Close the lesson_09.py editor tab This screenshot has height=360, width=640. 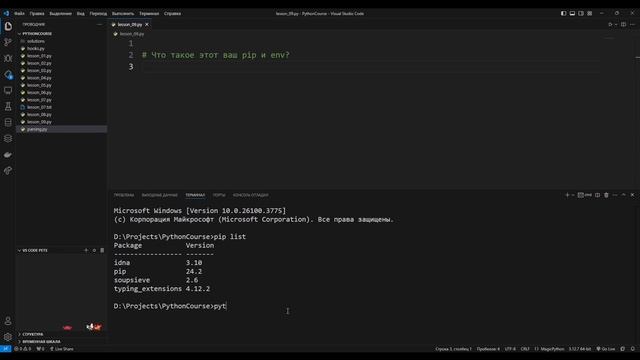[x=147, y=24]
